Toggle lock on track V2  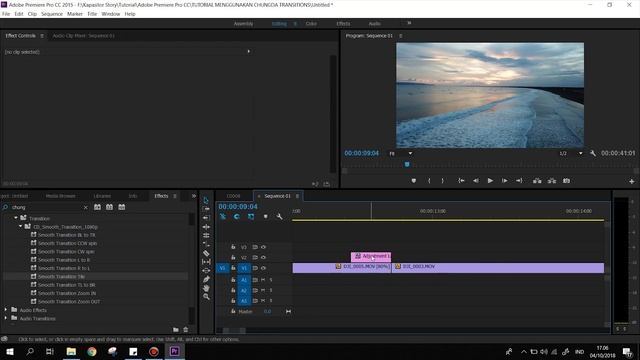click(233, 258)
